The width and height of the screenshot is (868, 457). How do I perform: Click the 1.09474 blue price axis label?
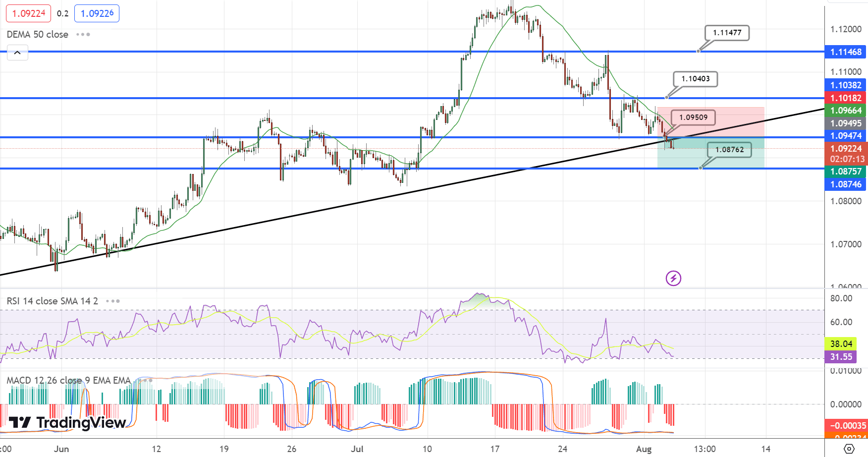[x=846, y=136]
